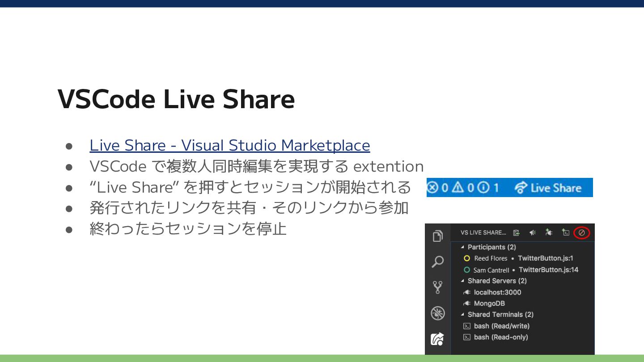Click the megaphone focus participants icon

(x=533, y=233)
